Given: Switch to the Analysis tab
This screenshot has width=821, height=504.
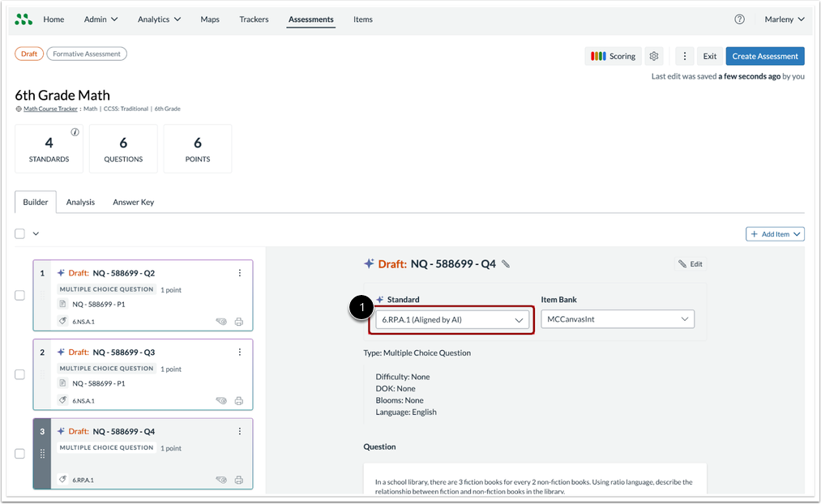Looking at the screenshot, I should [x=80, y=202].
